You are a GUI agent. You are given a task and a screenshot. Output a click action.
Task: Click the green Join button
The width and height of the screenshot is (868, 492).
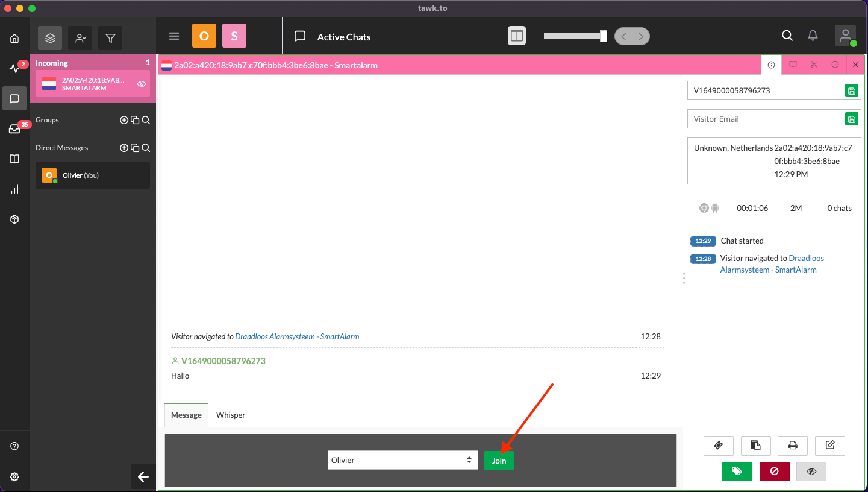pos(499,460)
